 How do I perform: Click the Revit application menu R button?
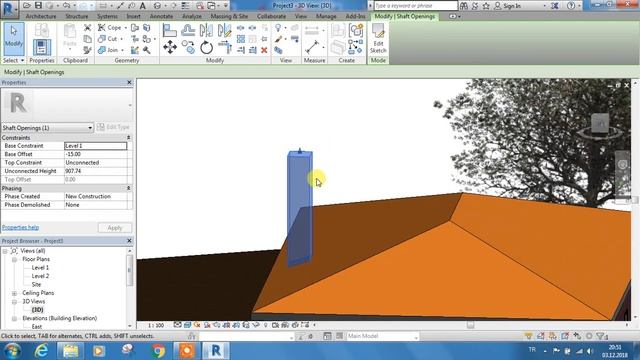9,9
